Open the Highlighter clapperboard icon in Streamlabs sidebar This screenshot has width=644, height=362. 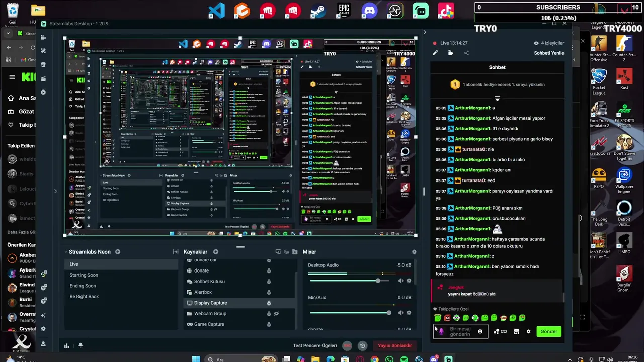click(x=44, y=78)
